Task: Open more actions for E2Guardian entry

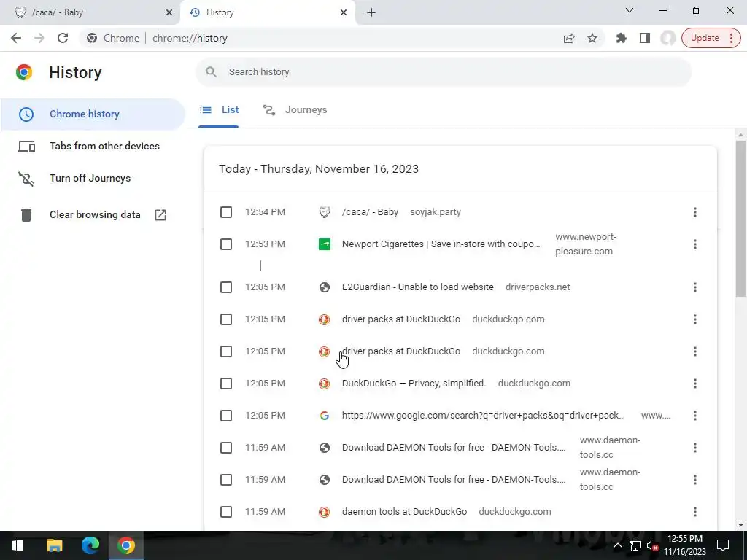Action: tap(695, 287)
